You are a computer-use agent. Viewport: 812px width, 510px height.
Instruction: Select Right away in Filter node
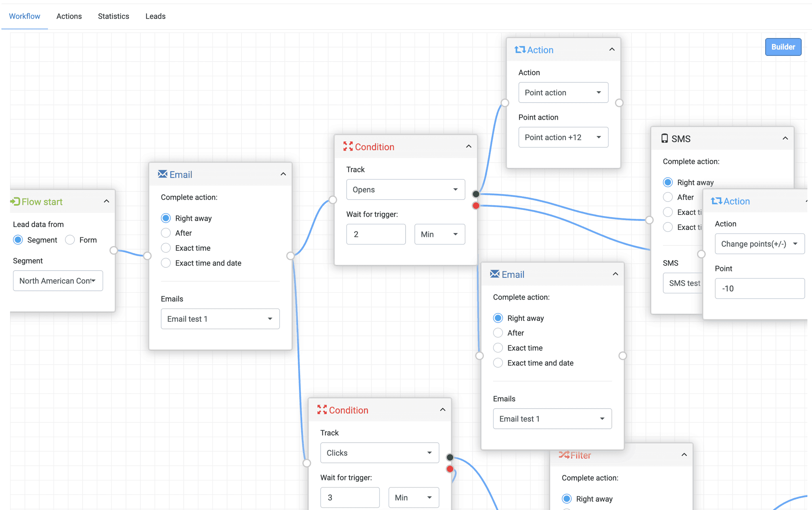(x=567, y=499)
